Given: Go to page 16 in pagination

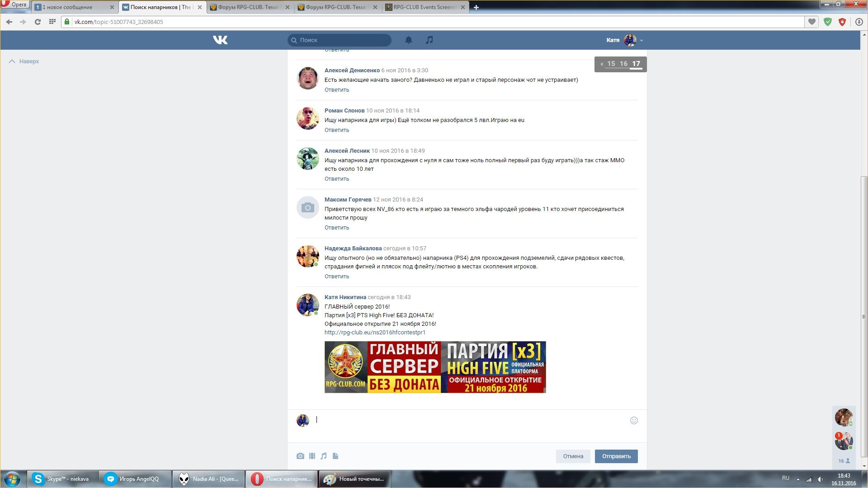Looking at the screenshot, I should click(x=623, y=64).
